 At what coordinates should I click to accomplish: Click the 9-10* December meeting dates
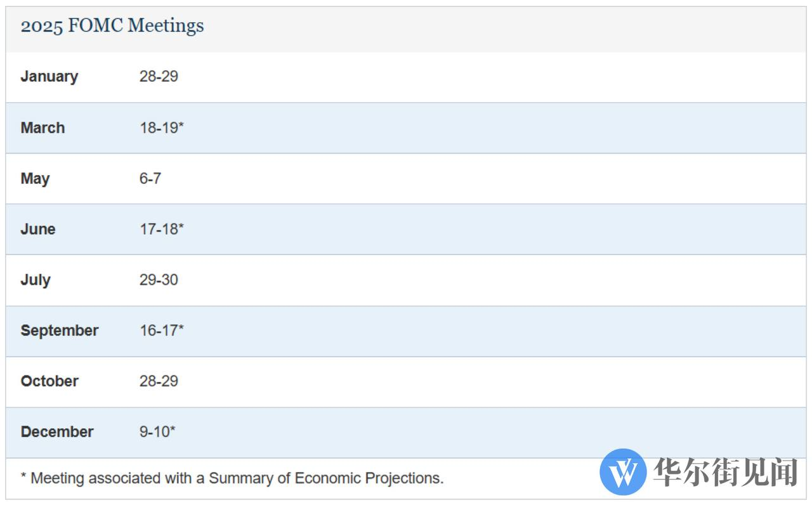point(157,432)
